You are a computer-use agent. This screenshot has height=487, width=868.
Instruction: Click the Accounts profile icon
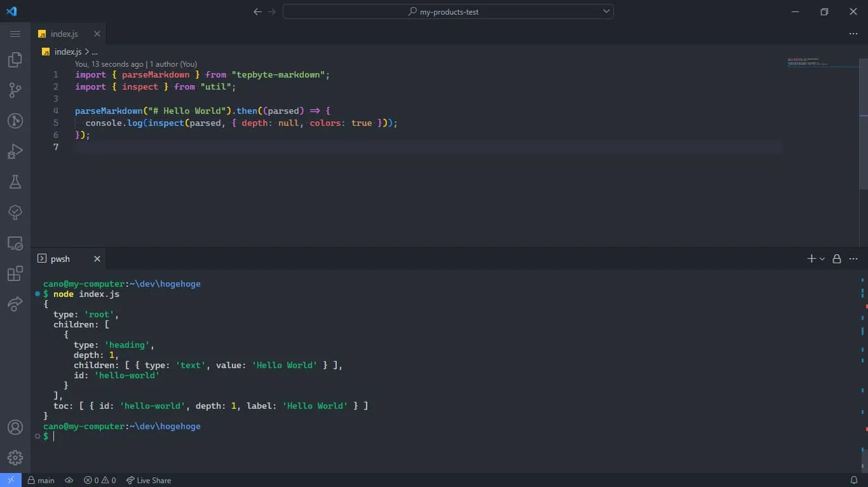[x=15, y=427]
